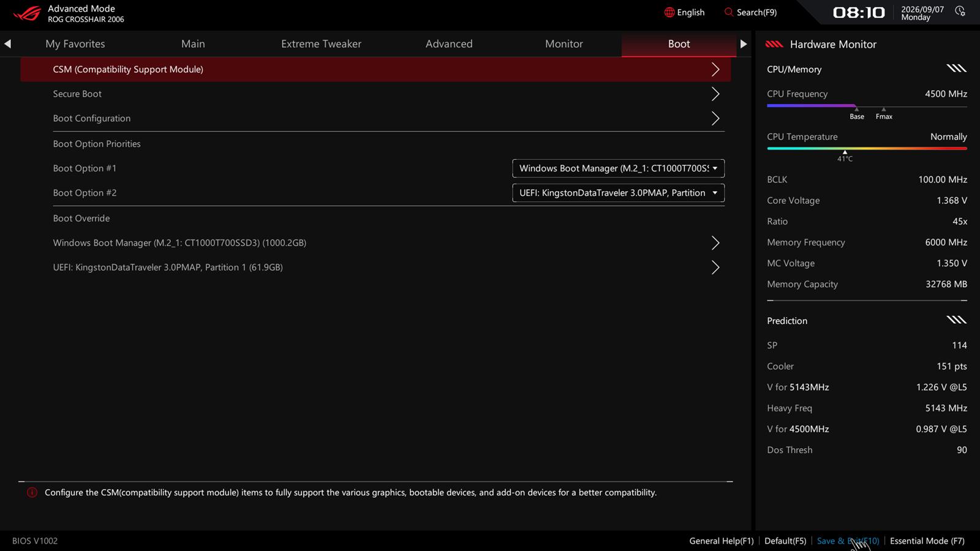The height and width of the screenshot is (551, 980).
Task: Click left arrow to scroll tabs
Action: click(x=7, y=43)
